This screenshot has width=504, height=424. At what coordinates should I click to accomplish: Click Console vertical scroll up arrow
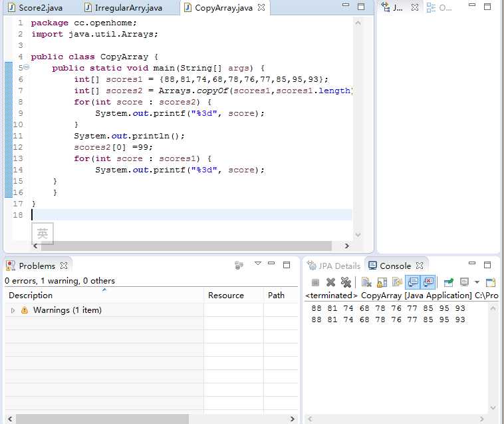click(x=493, y=308)
